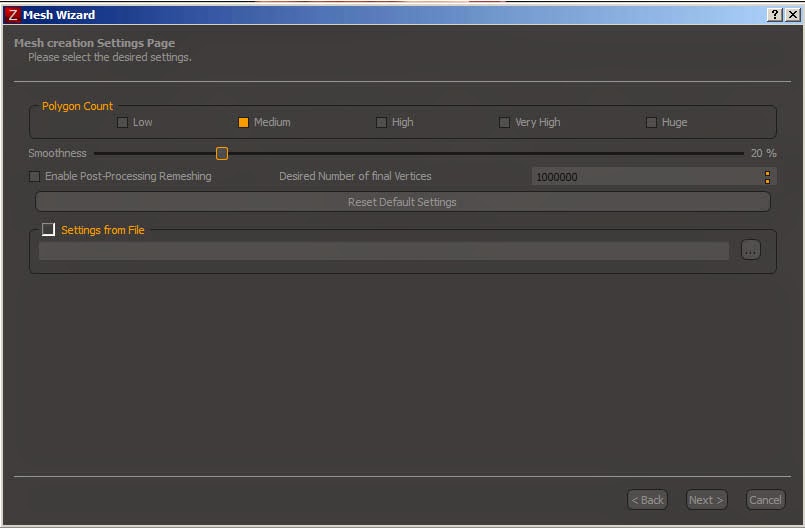The height and width of the screenshot is (528, 805).
Task: Open help with the question mark button
Action: 775,14
